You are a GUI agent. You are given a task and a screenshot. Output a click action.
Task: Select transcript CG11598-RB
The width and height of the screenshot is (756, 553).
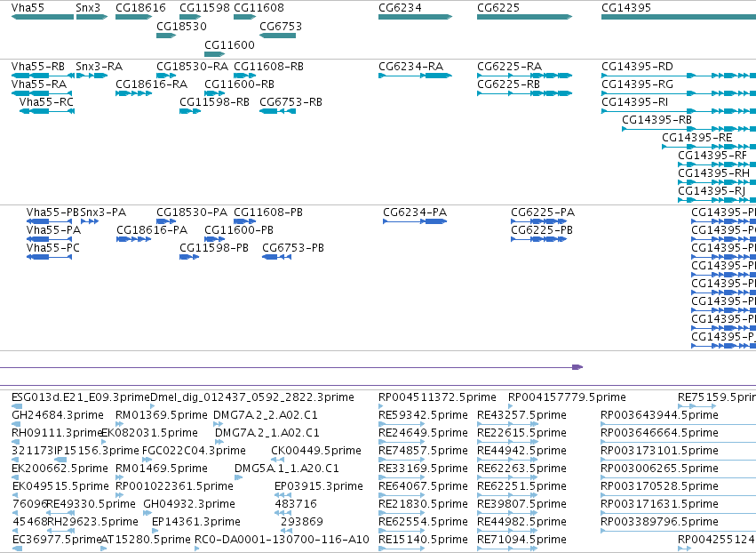pos(190,111)
